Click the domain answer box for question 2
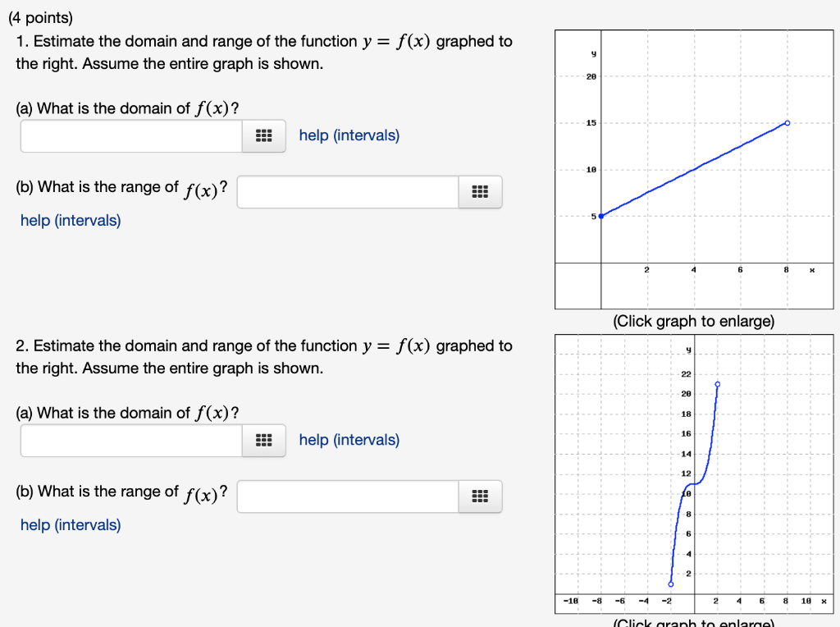Image resolution: width=840 pixels, height=627 pixels. (x=130, y=441)
